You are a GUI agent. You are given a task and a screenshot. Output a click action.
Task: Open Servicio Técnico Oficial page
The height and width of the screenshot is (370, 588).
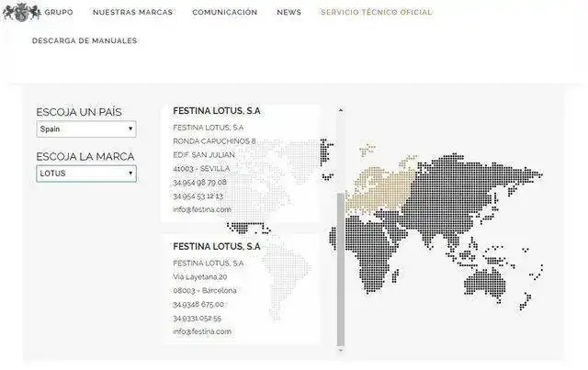pyautogui.click(x=376, y=13)
